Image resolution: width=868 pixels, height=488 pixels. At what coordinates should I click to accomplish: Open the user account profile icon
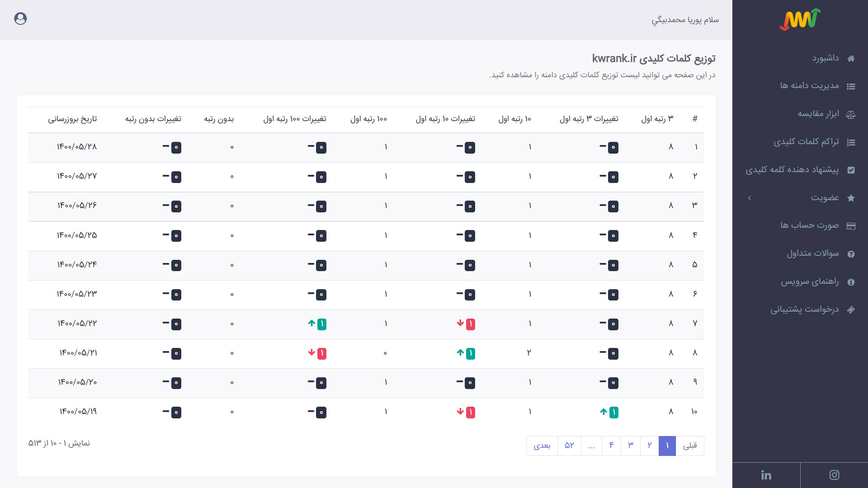(20, 19)
